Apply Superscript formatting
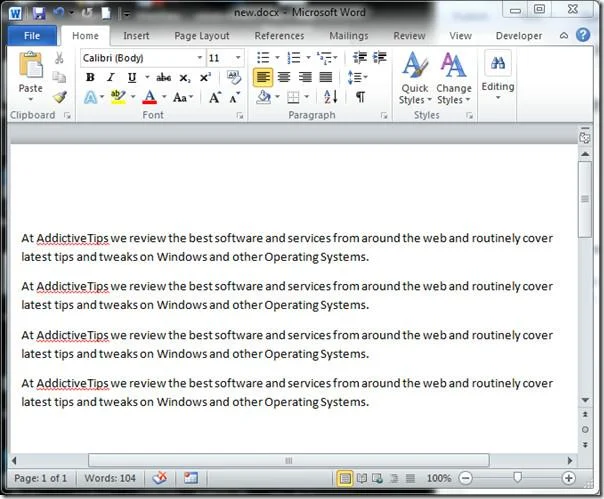Screen dimensions: 604x499 pos(205,77)
